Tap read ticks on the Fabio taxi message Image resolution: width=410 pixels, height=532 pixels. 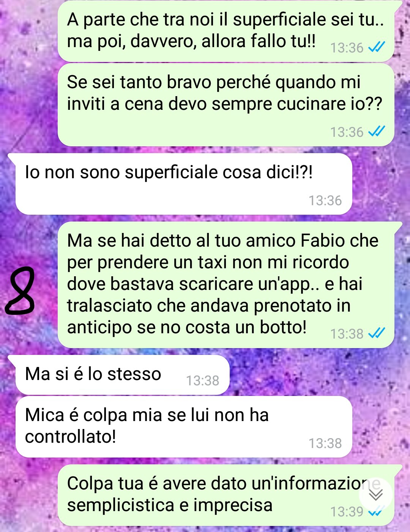(377, 333)
